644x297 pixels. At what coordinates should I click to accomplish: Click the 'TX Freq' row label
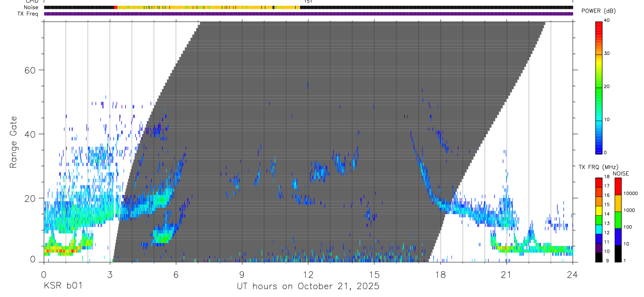coord(28,14)
